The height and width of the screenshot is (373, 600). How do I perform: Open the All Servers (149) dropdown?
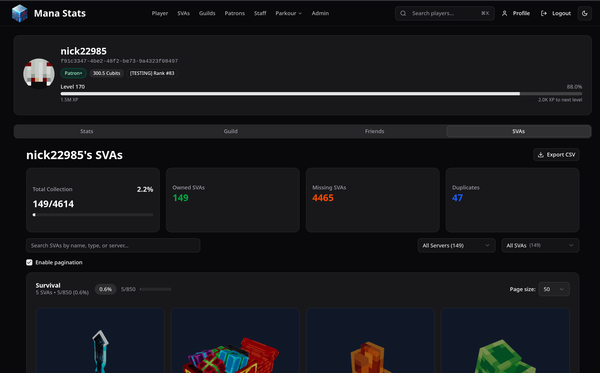click(456, 246)
